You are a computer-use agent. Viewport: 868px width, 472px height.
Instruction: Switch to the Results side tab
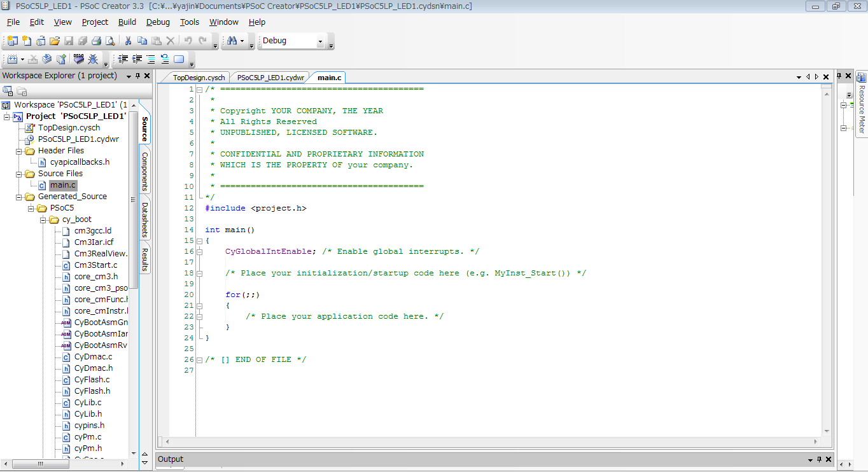(144, 260)
